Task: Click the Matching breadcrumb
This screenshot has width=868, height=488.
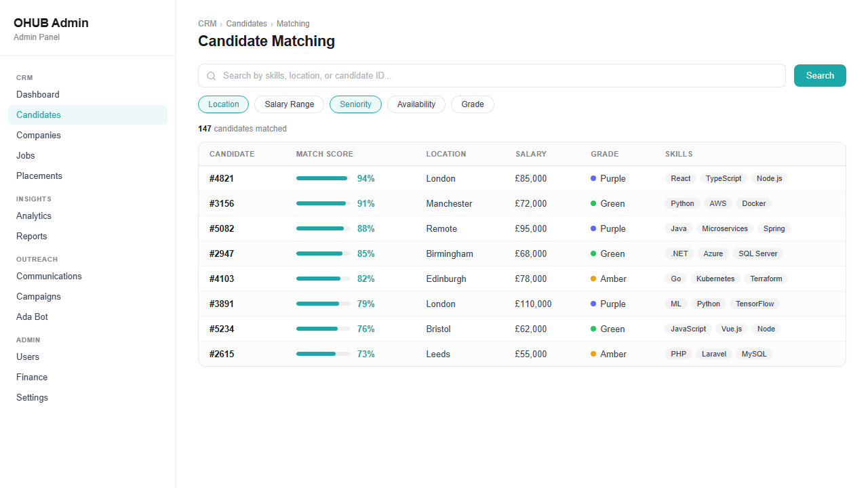Action: pos(293,24)
